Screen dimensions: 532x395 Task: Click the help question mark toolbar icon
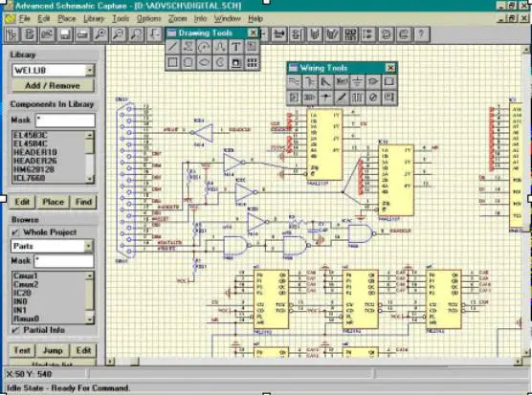(x=421, y=34)
